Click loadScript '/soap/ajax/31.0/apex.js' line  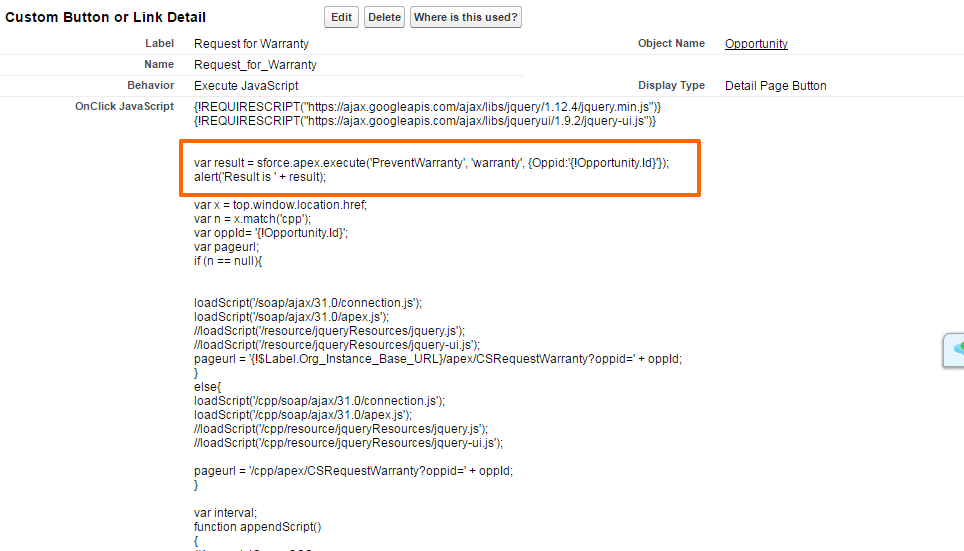point(291,317)
